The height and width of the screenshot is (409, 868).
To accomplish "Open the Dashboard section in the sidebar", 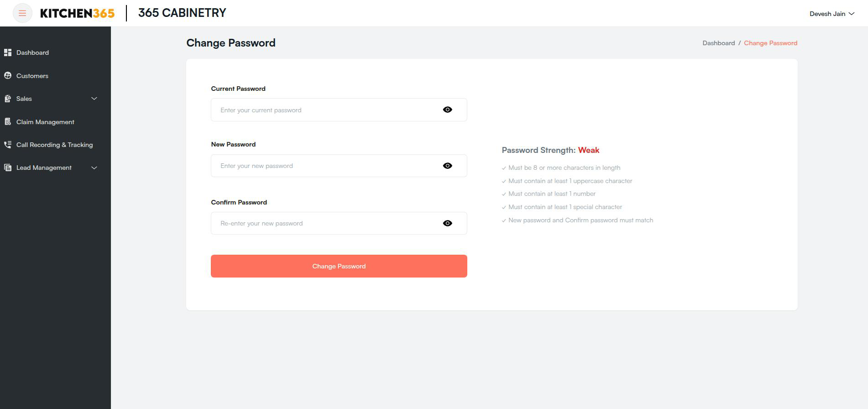I will pyautogui.click(x=32, y=52).
